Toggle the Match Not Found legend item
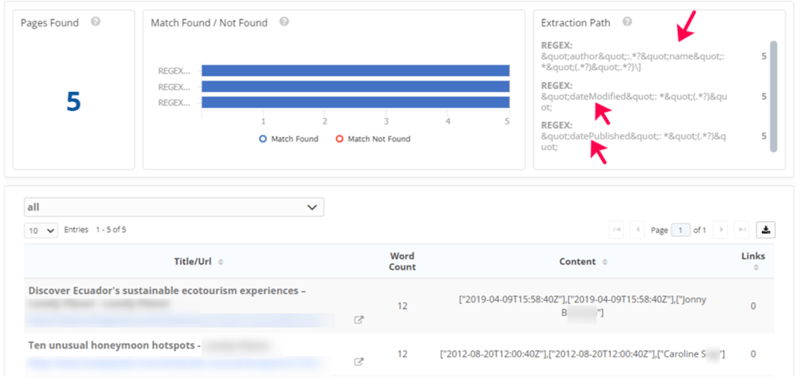The width and height of the screenshot is (800, 384). [x=373, y=139]
